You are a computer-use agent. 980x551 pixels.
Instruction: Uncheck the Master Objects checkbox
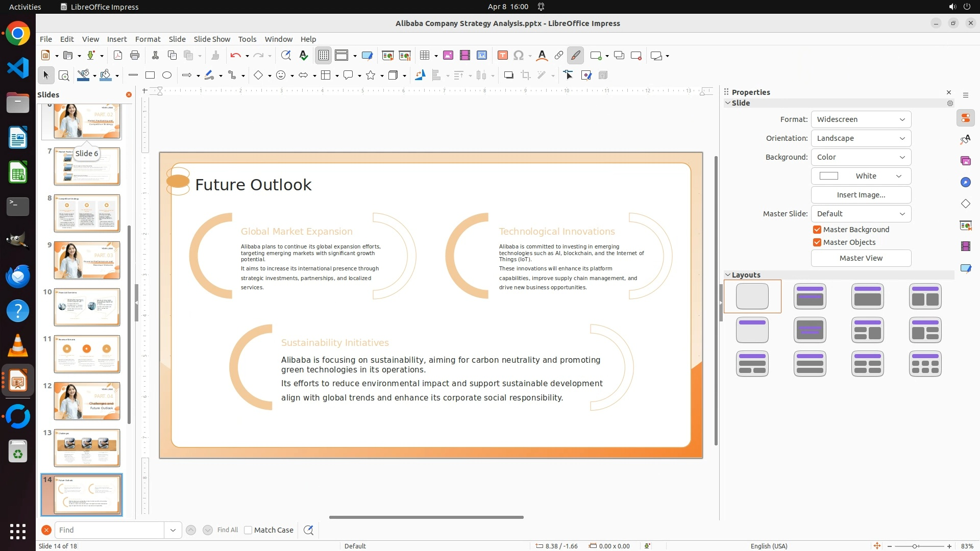pyautogui.click(x=817, y=242)
